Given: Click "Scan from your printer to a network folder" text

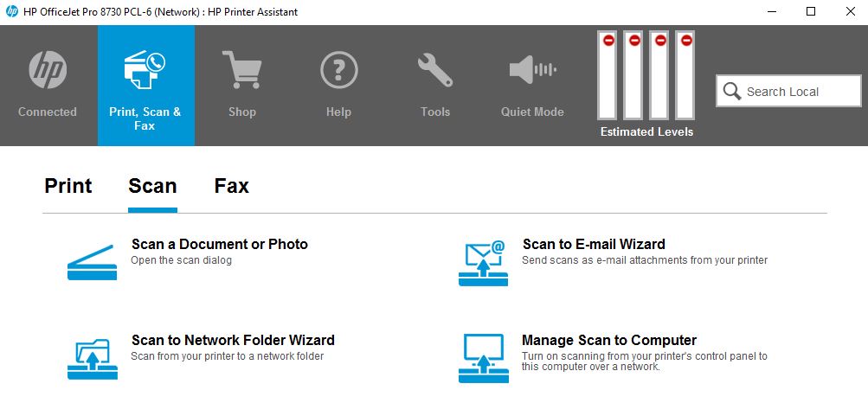Looking at the screenshot, I should pyautogui.click(x=227, y=356).
